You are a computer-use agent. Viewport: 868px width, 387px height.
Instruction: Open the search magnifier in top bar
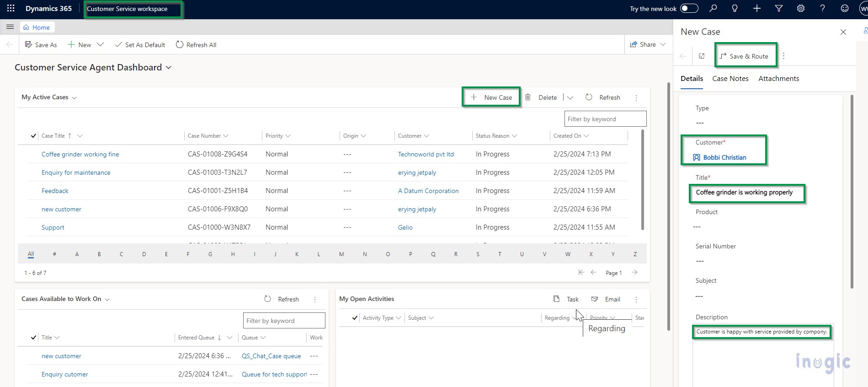tap(713, 8)
